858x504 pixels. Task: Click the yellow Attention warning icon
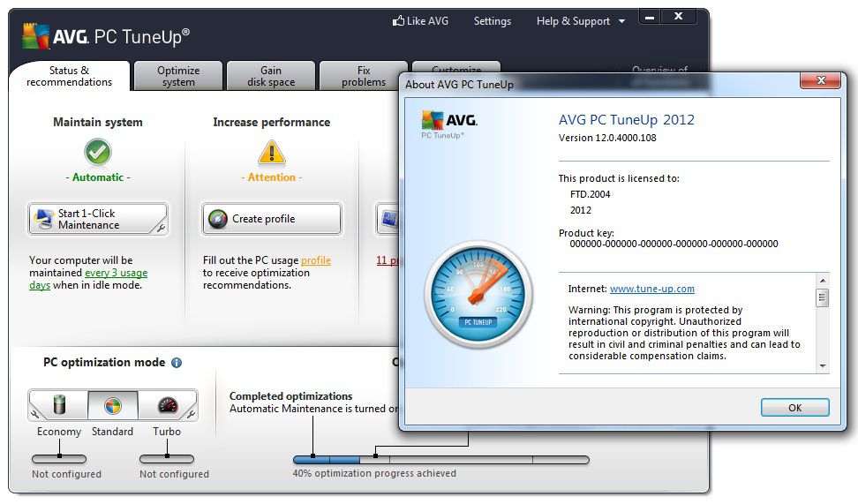tap(271, 152)
